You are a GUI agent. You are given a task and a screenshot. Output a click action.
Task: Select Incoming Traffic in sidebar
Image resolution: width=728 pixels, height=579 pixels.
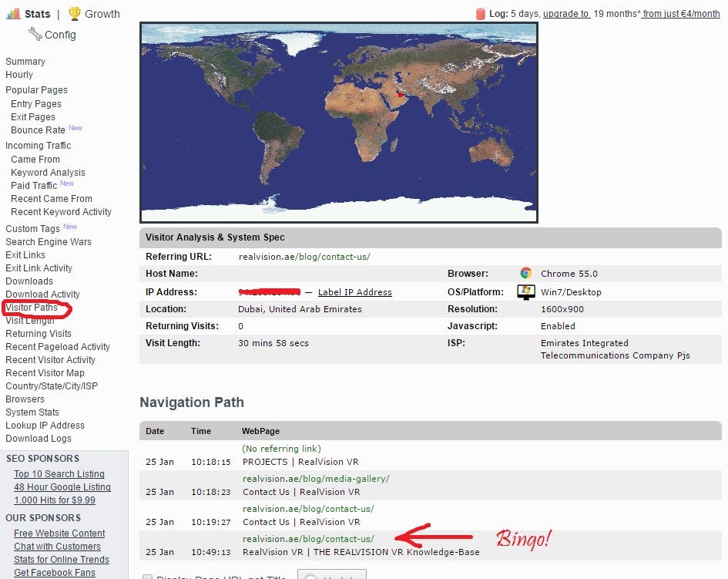click(38, 146)
